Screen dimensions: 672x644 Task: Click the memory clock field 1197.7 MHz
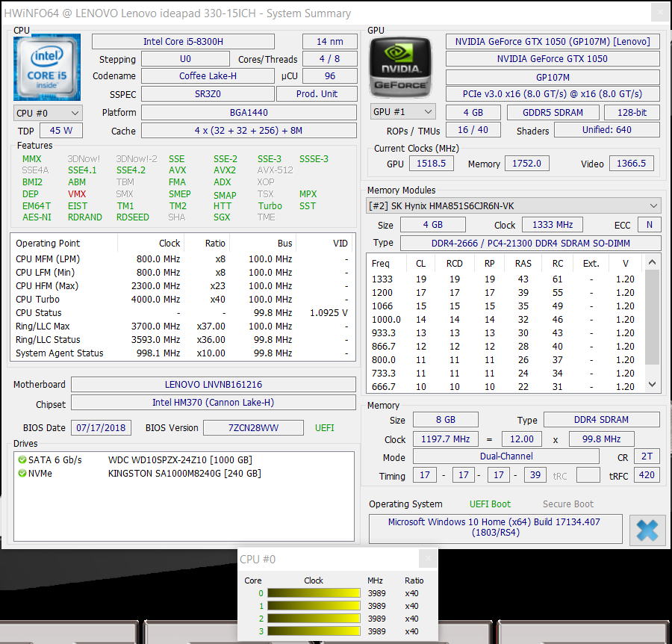tap(446, 439)
